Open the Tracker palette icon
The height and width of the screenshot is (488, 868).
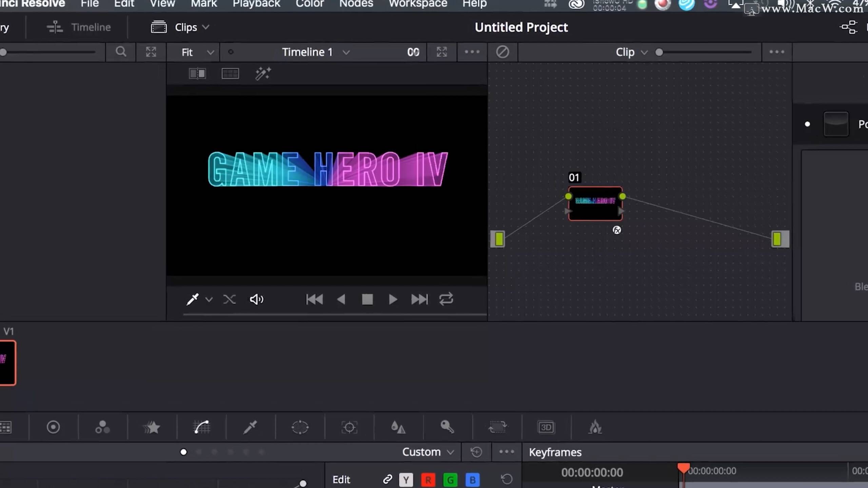click(x=349, y=427)
